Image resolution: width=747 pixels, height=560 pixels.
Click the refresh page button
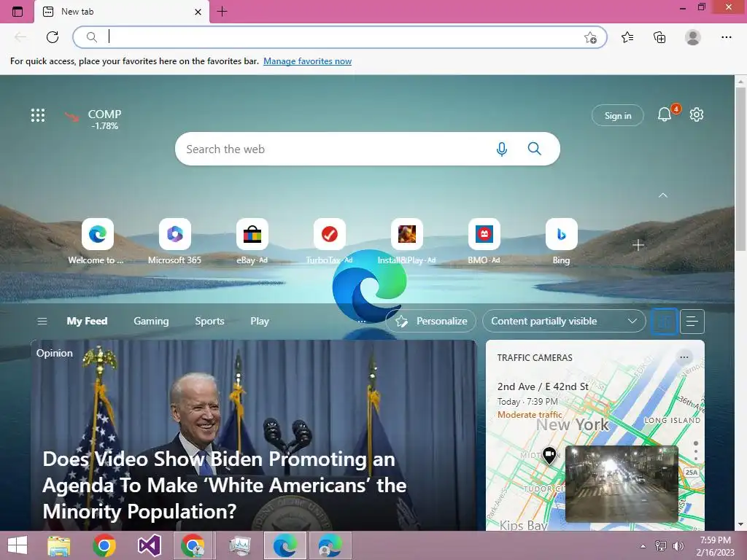53,36
